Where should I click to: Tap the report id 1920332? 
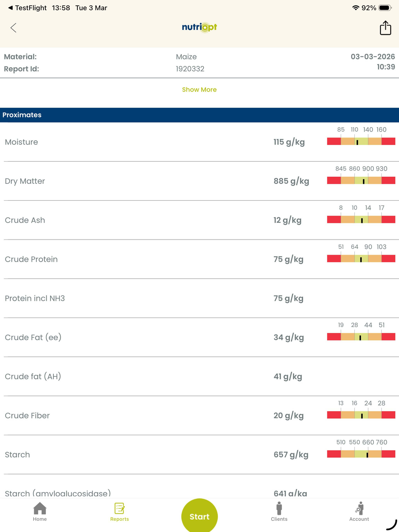click(190, 69)
